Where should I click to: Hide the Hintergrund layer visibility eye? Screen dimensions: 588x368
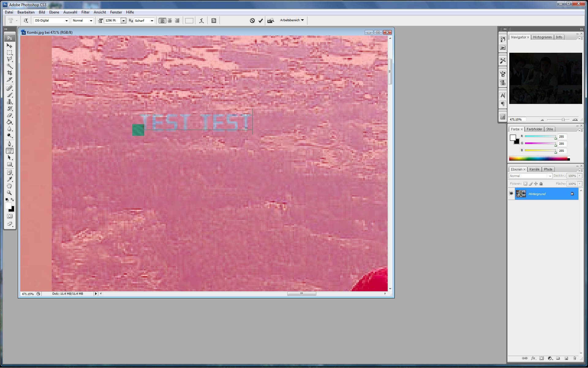tap(511, 194)
